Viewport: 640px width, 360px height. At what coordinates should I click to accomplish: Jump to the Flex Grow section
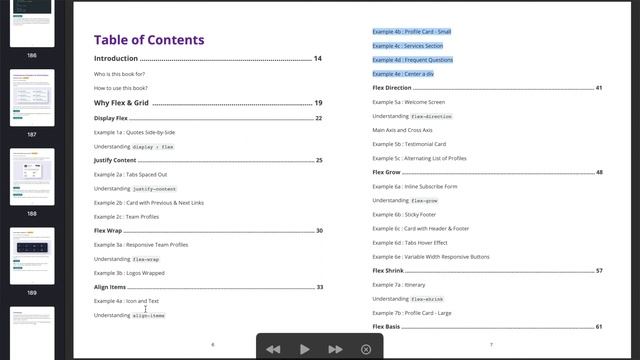pyautogui.click(x=487, y=172)
